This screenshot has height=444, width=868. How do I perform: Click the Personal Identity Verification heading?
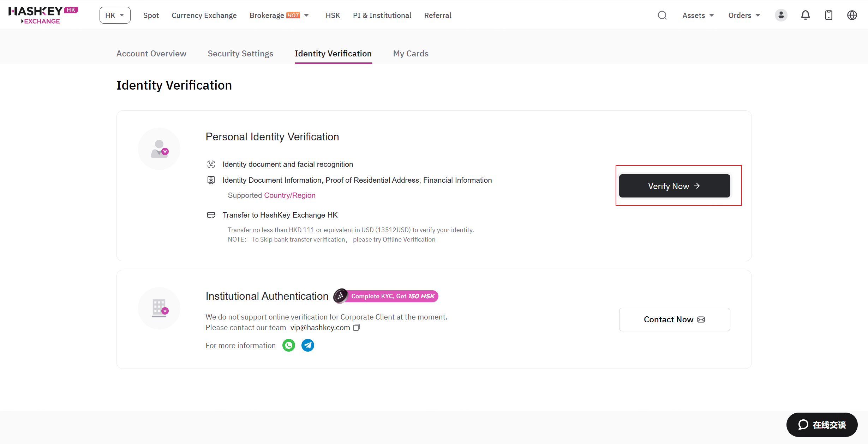(272, 137)
